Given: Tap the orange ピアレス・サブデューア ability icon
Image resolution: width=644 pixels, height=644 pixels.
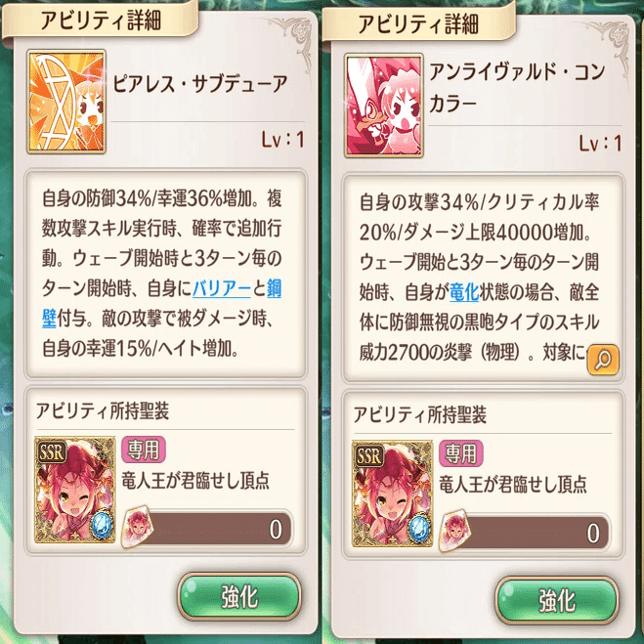Looking at the screenshot, I should pyautogui.click(x=66, y=102).
